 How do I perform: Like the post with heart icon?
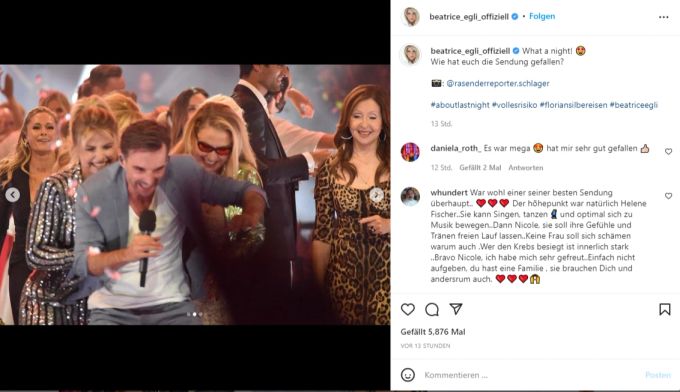click(x=408, y=310)
